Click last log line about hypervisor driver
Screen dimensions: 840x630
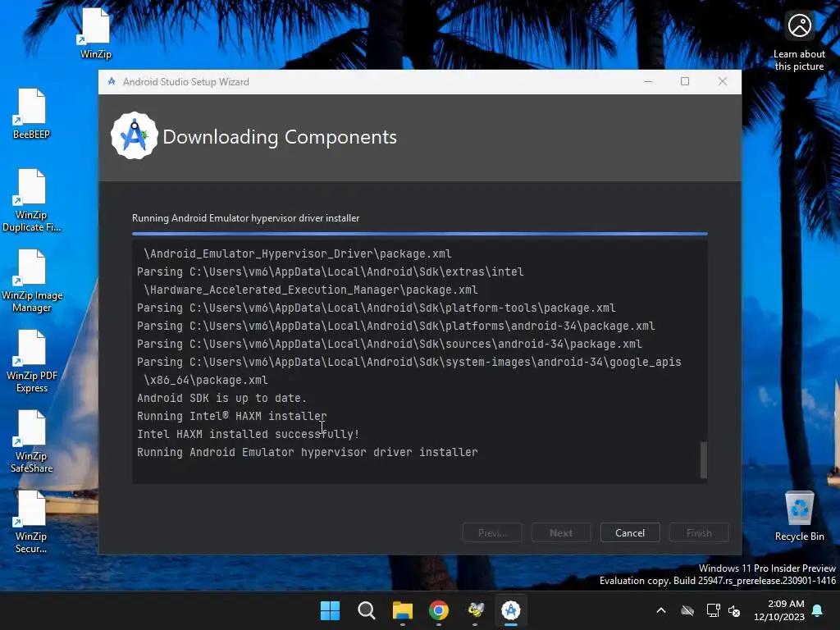tap(307, 452)
